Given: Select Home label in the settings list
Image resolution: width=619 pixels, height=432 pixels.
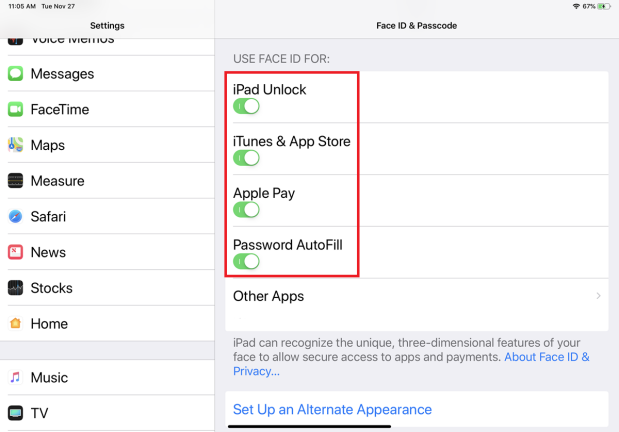Looking at the screenshot, I should (x=49, y=324).
